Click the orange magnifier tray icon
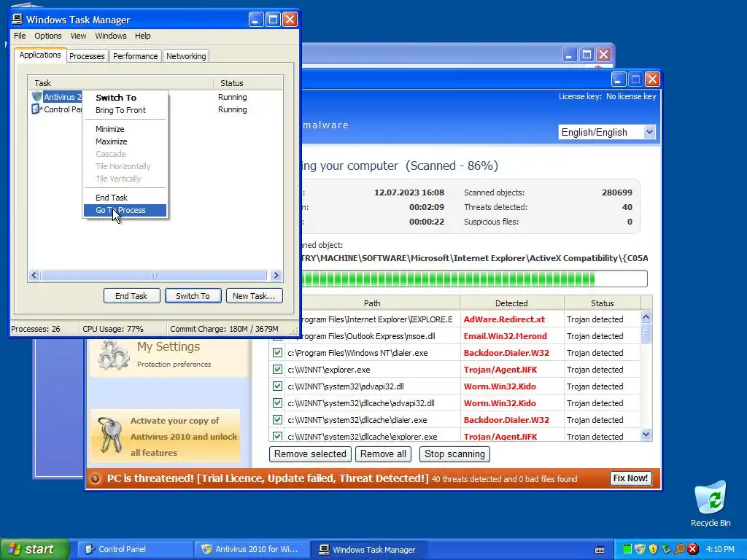The width and height of the screenshot is (747, 560). (679, 549)
